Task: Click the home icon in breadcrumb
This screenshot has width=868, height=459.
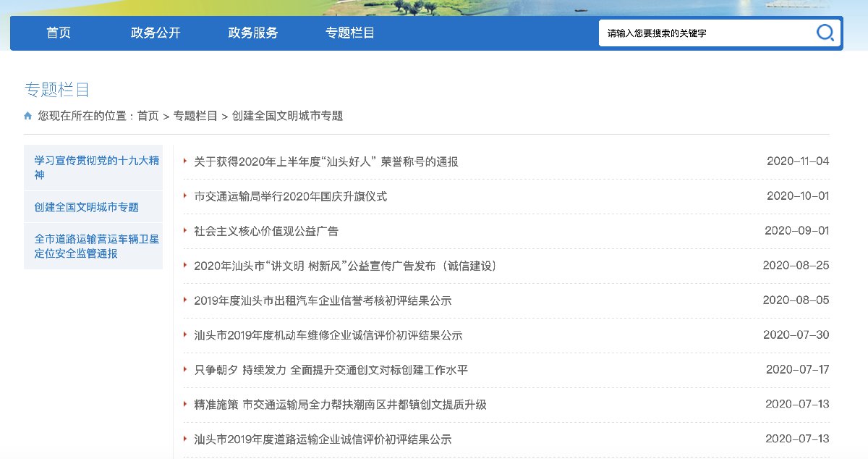Action: click(28, 116)
